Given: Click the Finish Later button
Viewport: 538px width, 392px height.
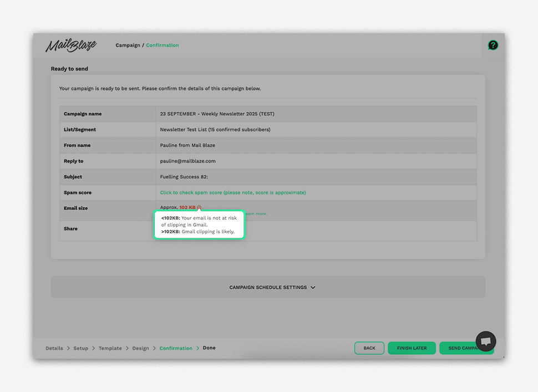Looking at the screenshot, I should click(412, 348).
